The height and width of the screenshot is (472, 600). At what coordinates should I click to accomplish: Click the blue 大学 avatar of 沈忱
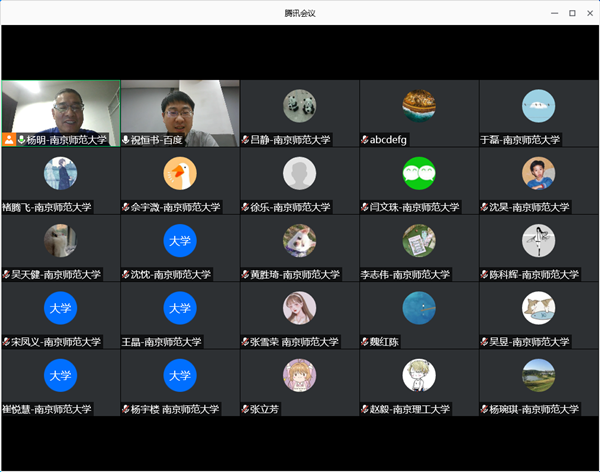[180, 241]
